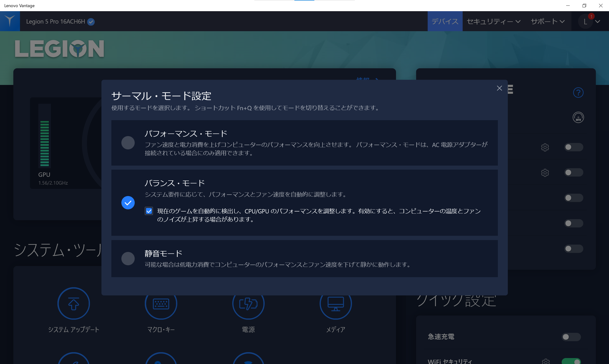Image resolution: width=609 pixels, height=364 pixels.
Task: Click the Legion 5 Pro 16ACH6H device name
Action: (x=55, y=22)
